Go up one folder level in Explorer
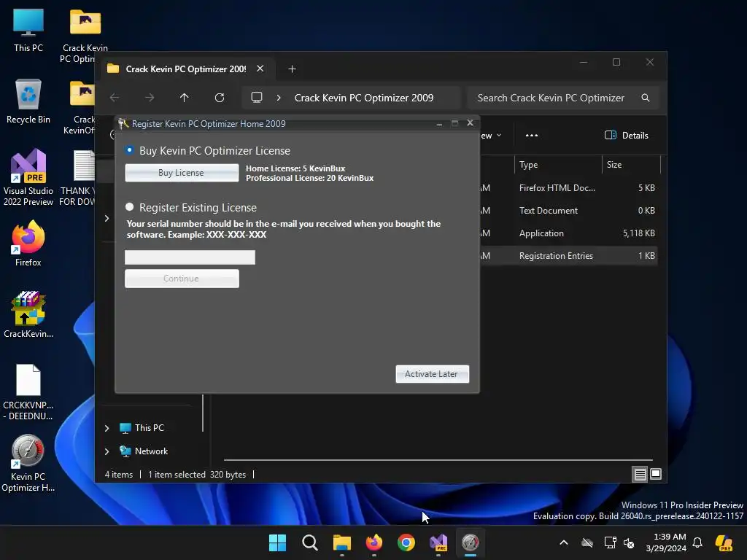The image size is (747, 560). pyautogui.click(x=185, y=98)
